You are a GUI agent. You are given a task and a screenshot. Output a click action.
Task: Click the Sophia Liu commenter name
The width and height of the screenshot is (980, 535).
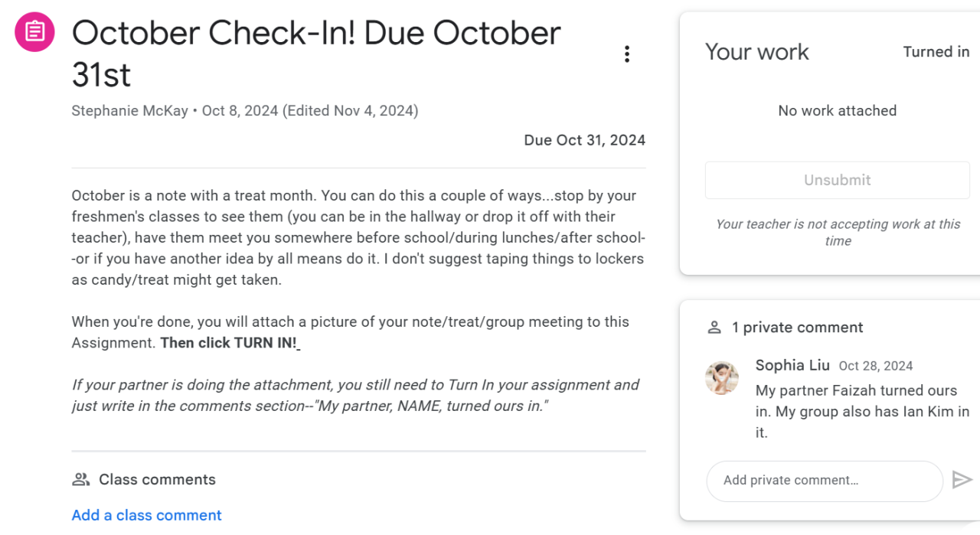[792, 365]
